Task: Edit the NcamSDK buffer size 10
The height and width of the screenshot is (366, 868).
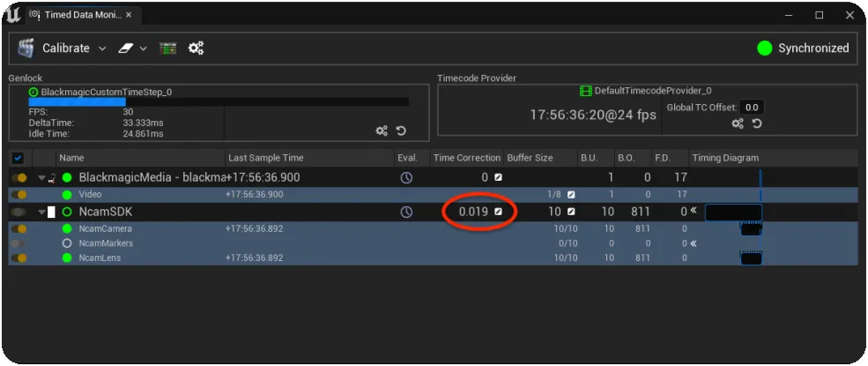Action: tap(554, 212)
